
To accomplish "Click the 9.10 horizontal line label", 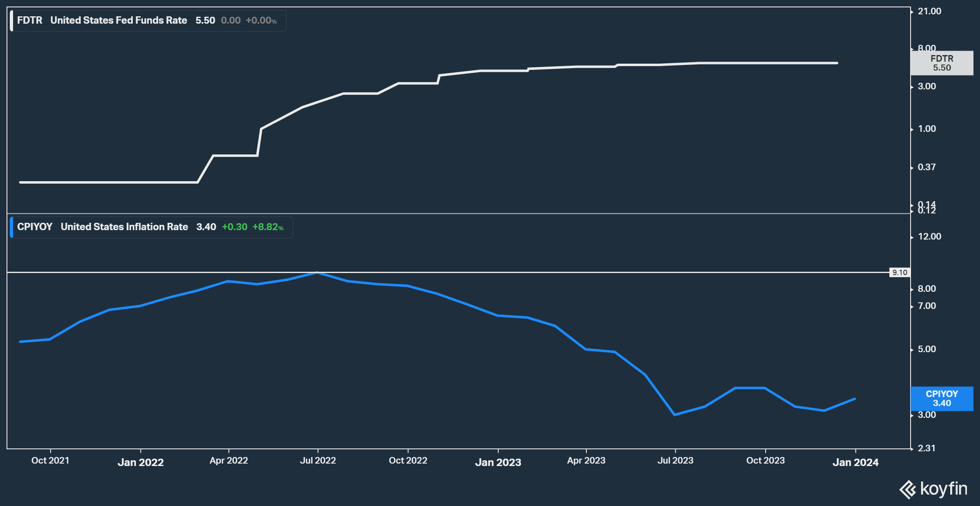I will point(900,273).
